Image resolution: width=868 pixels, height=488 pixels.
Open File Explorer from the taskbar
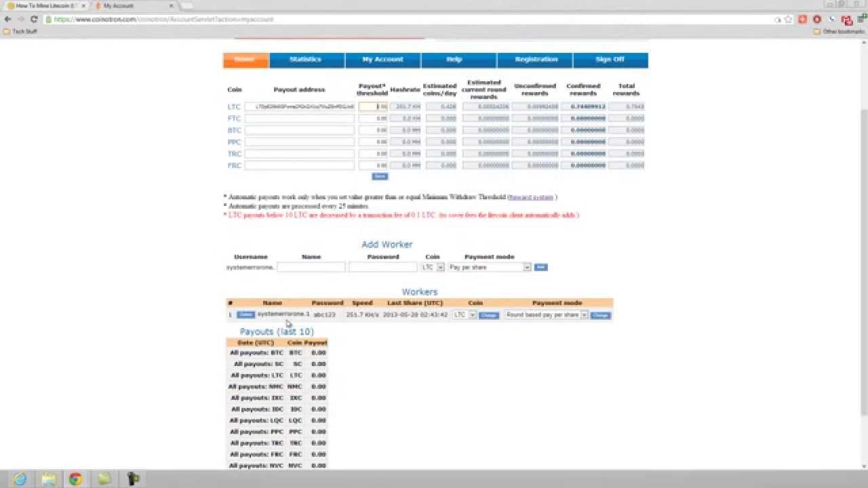click(48, 479)
